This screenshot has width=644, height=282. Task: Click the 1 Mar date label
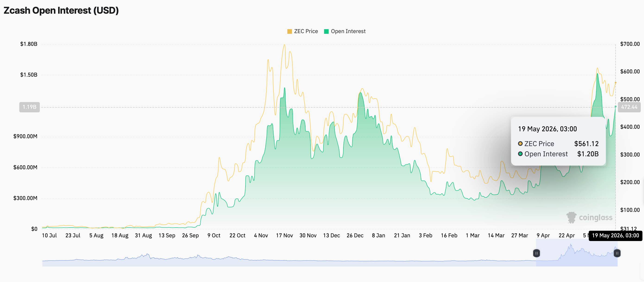click(x=472, y=235)
